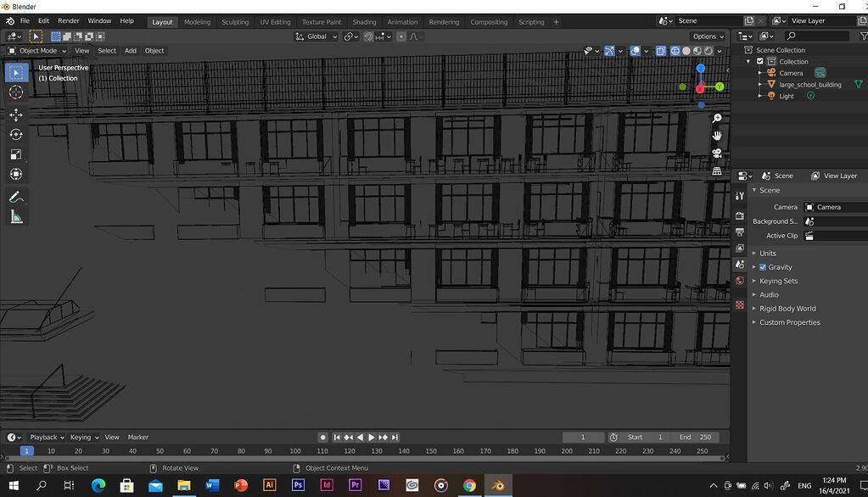Activate the Move tool
The height and width of the screenshot is (497, 868).
pyautogui.click(x=16, y=114)
